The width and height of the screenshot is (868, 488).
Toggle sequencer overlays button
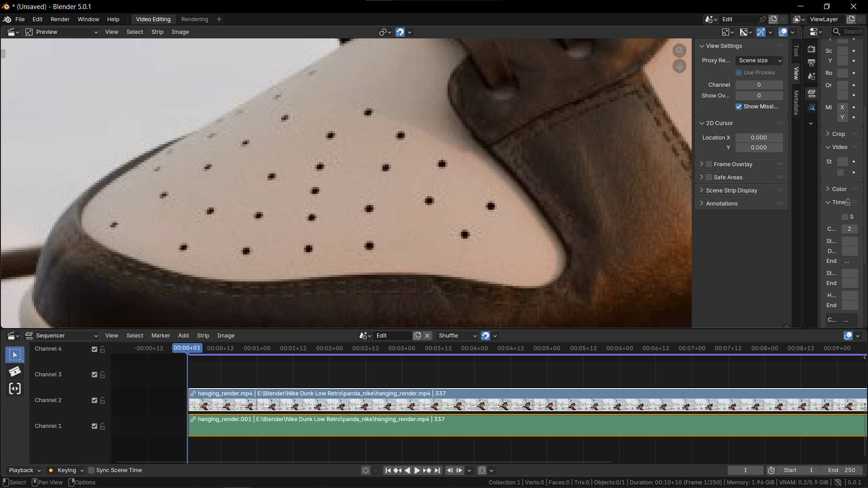pos(848,336)
